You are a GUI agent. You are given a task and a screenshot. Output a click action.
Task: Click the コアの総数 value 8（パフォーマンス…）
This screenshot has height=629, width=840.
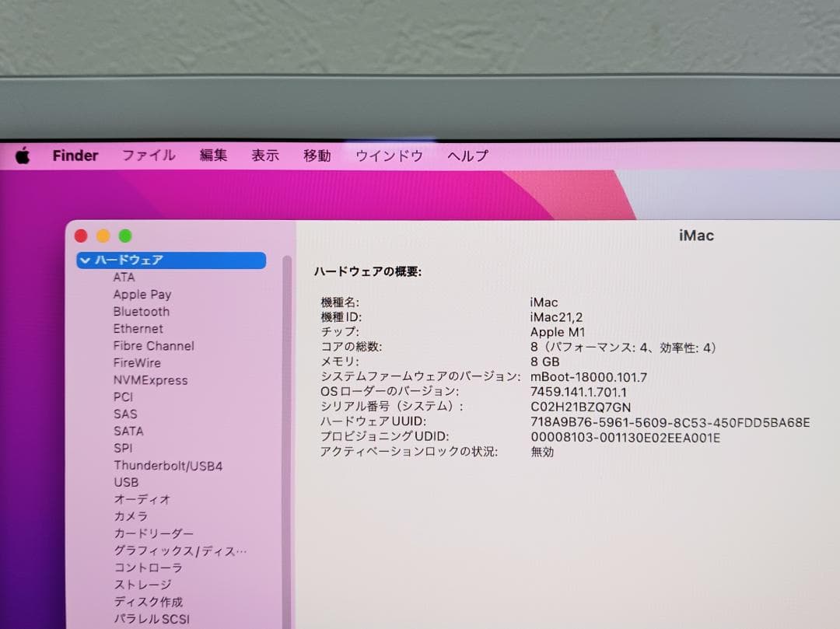623,348
